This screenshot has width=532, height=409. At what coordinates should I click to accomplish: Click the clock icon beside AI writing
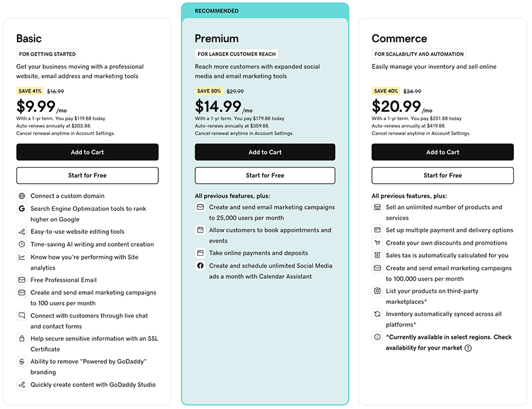22,245
